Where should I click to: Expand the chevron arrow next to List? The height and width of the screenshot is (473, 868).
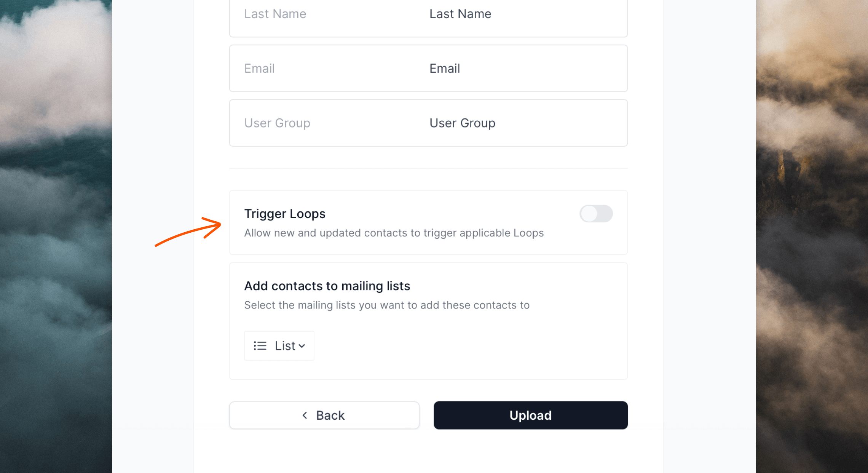302,346
